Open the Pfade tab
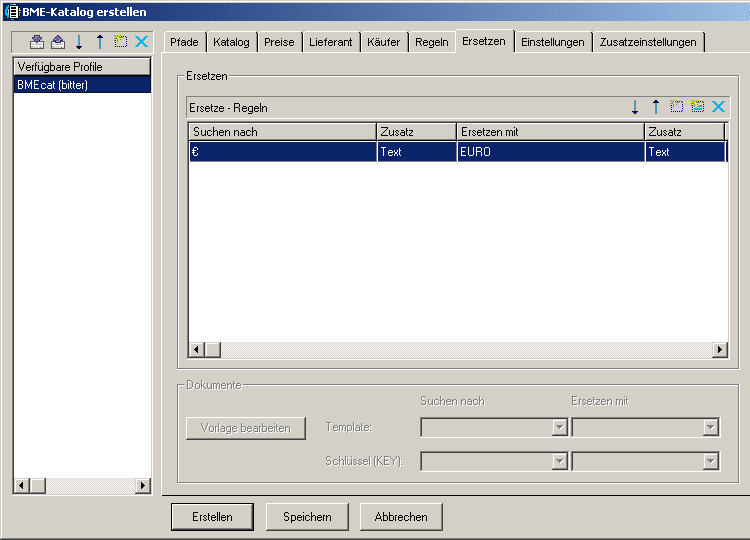Viewport: 750px width, 540px height. pyautogui.click(x=184, y=42)
